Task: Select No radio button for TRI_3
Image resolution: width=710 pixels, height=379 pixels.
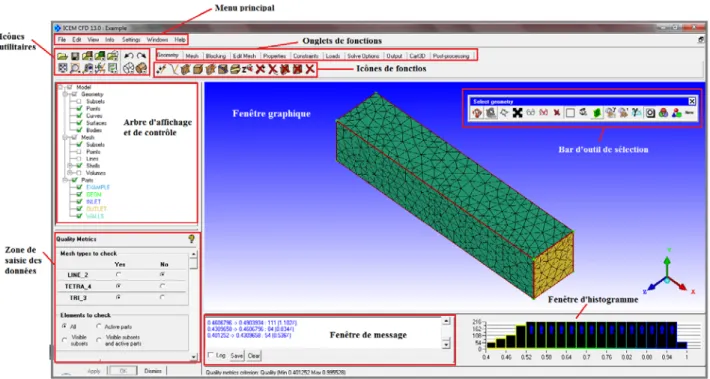Action: (x=162, y=297)
